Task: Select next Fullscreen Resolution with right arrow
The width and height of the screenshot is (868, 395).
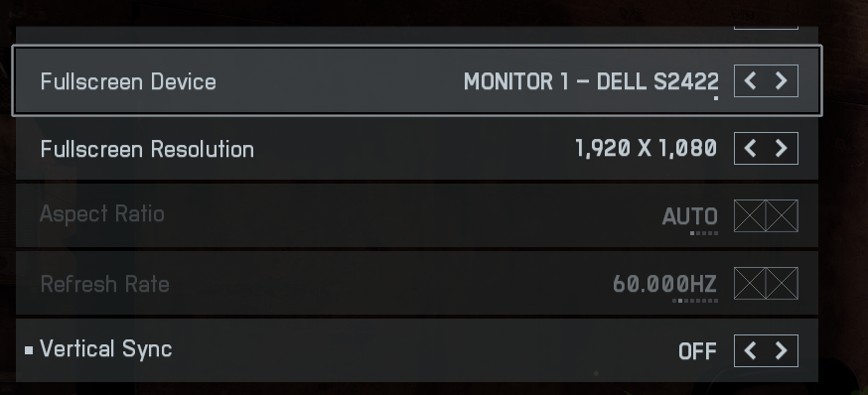Action: coord(782,148)
